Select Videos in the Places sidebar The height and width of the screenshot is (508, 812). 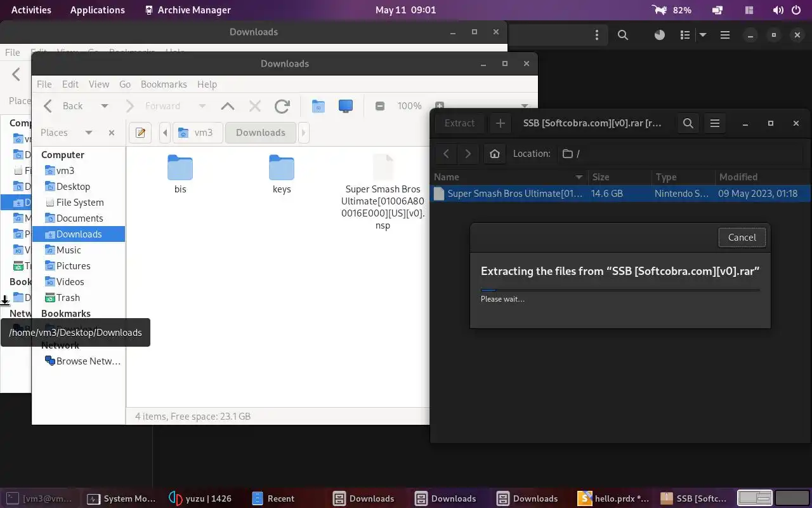coord(79,281)
